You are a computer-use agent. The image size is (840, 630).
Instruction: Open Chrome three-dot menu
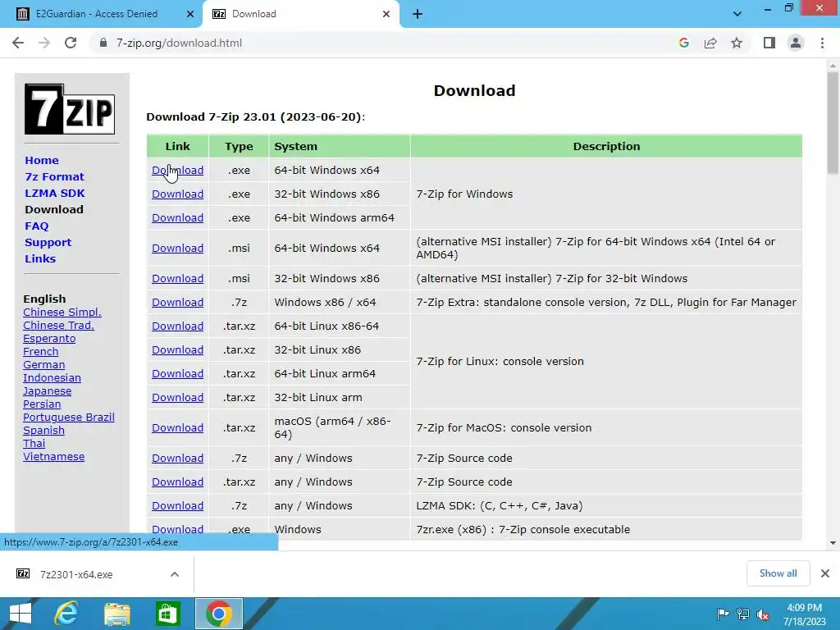click(x=822, y=43)
